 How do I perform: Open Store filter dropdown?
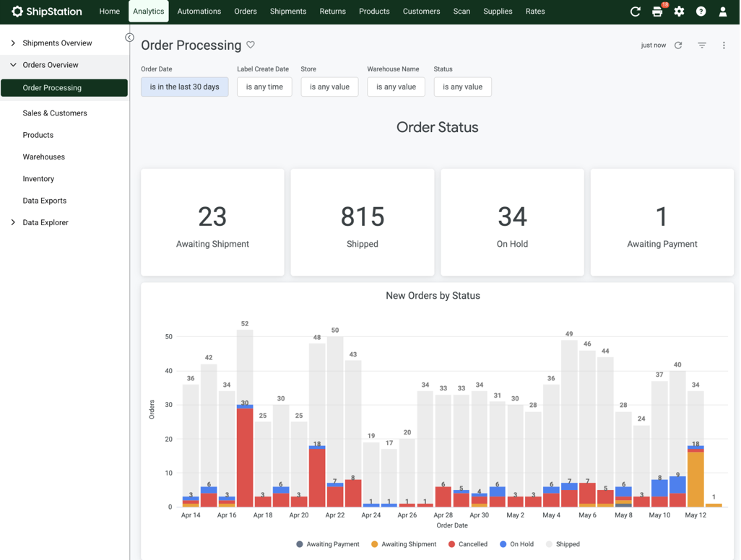[x=329, y=87]
